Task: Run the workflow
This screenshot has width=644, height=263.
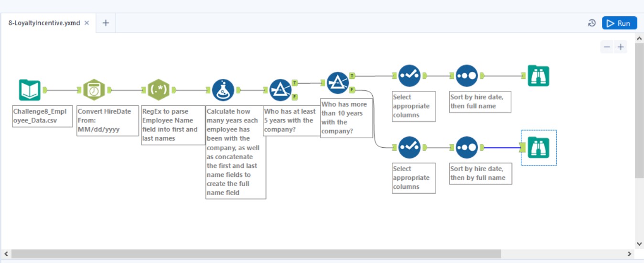Action: pyautogui.click(x=619, y=23)
